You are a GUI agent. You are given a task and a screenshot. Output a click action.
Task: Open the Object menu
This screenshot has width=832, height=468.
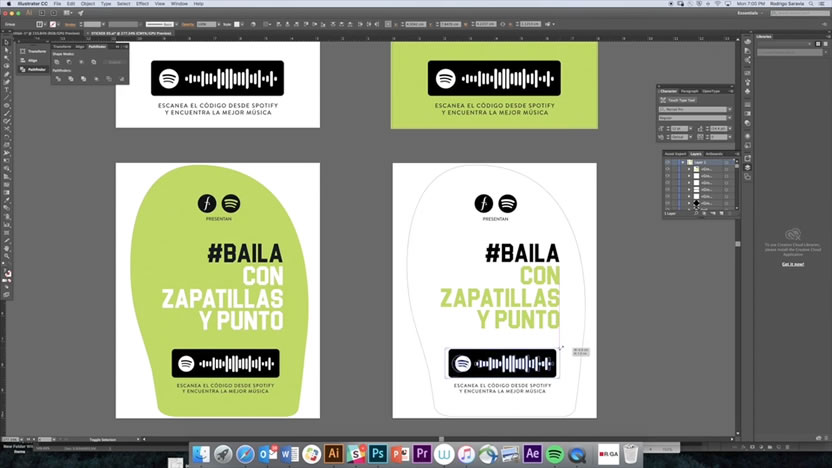[x=88, y=4]
